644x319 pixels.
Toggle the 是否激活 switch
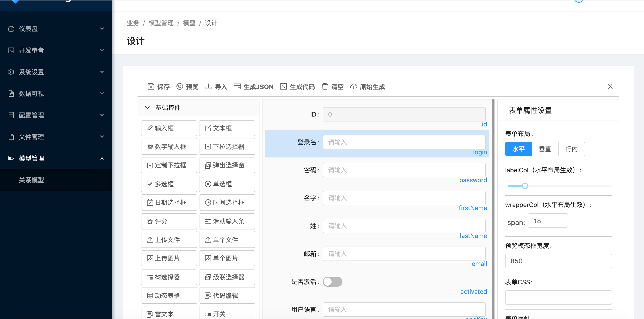pyautogui.click(x=332, y=281)
